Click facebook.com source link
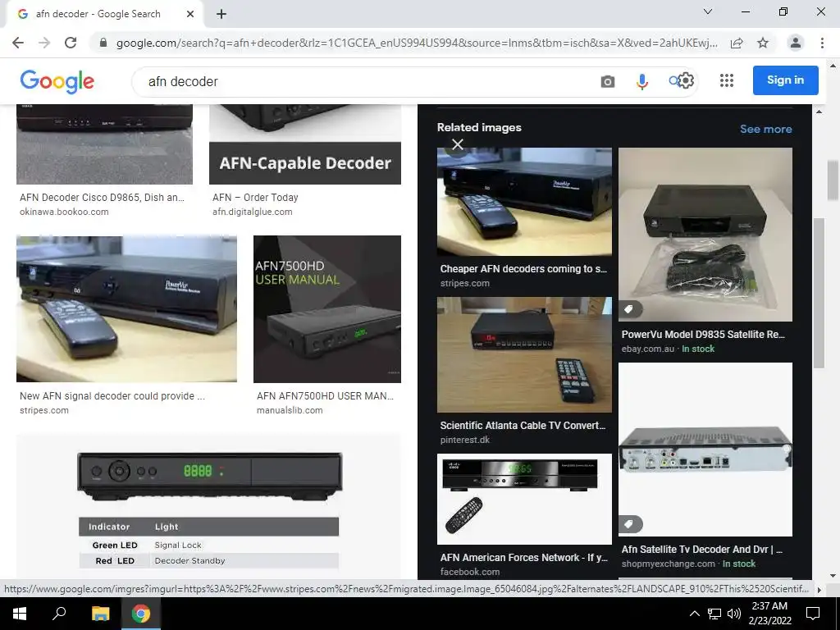The height and width of the screenshot is (630, 840). [x=470, y=572]
